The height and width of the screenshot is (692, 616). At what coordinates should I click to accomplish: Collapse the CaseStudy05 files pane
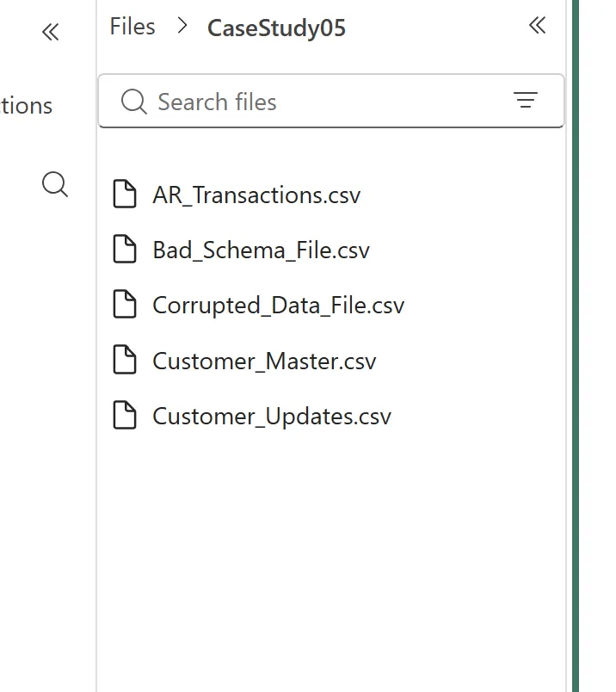pos(538,25)
